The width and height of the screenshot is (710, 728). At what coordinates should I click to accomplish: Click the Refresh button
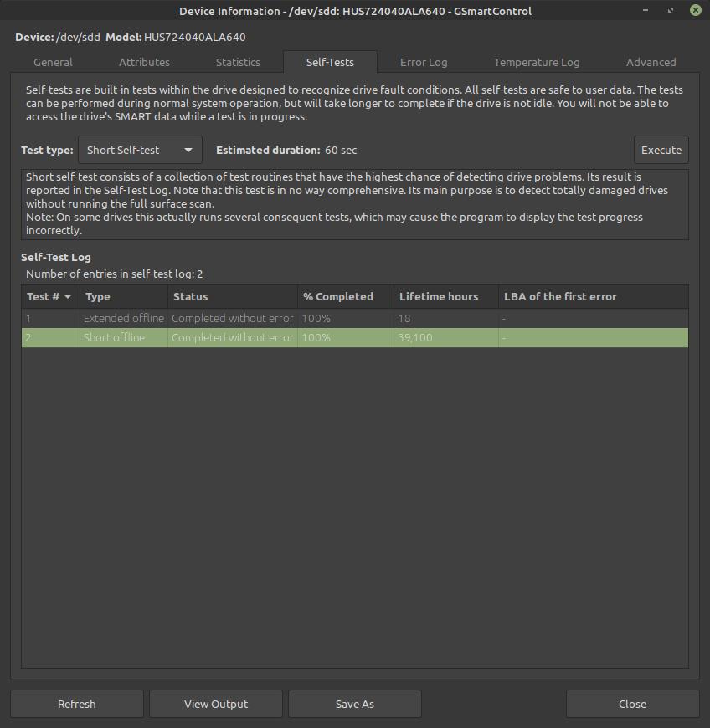77,704
